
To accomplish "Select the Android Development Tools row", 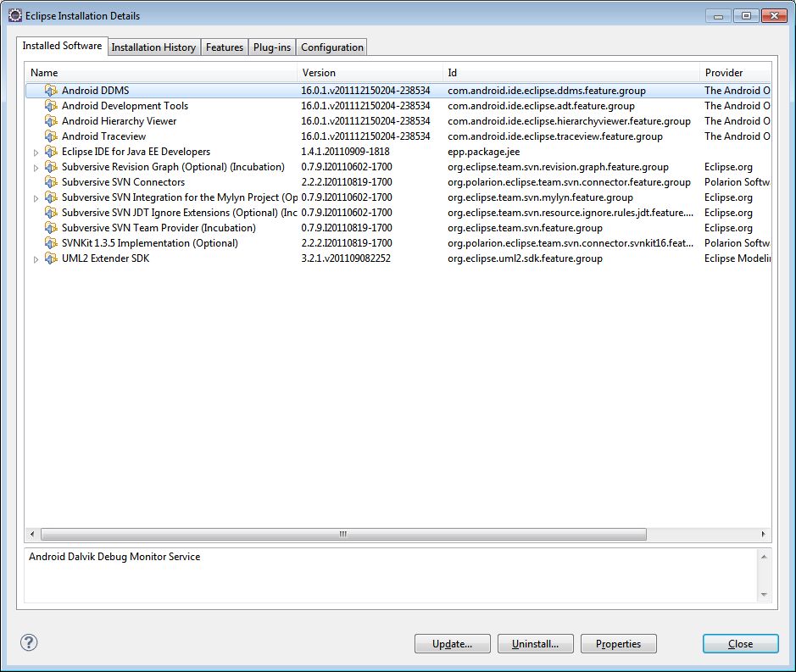I will tap(398, 106).
